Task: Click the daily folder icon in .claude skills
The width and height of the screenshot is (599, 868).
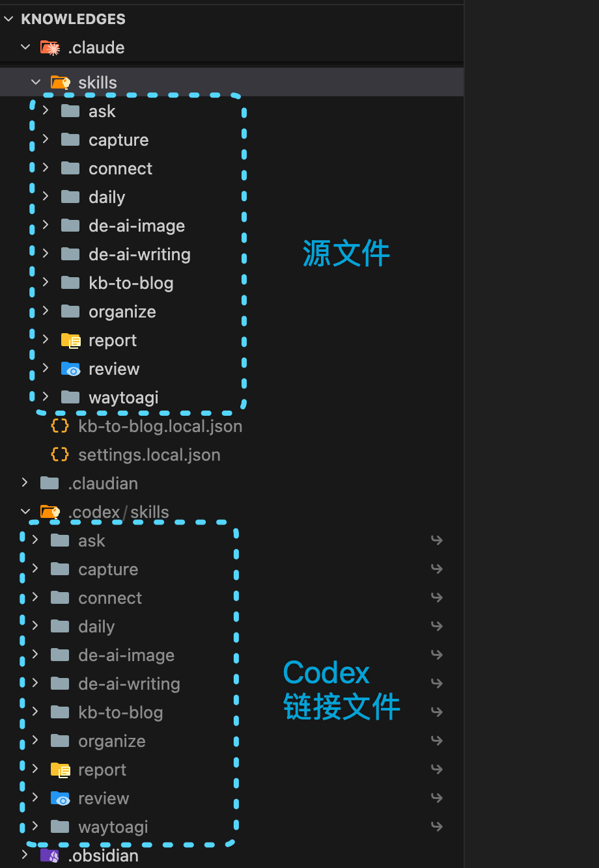Action: pos(70,197)
